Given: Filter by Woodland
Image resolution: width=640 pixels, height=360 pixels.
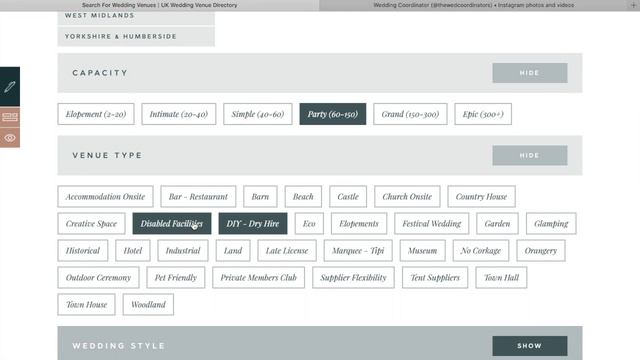Looking at the screenshot, I should click(x=148, y=304).
